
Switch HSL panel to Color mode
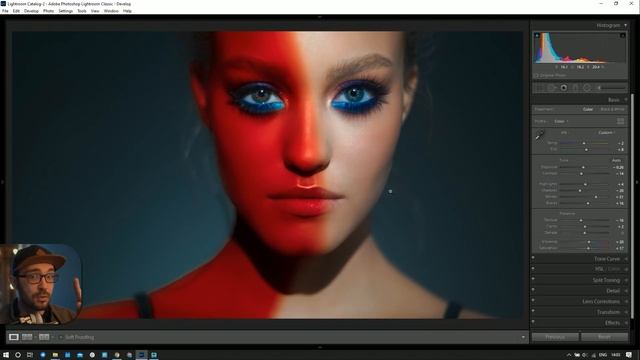pos(614,269)
